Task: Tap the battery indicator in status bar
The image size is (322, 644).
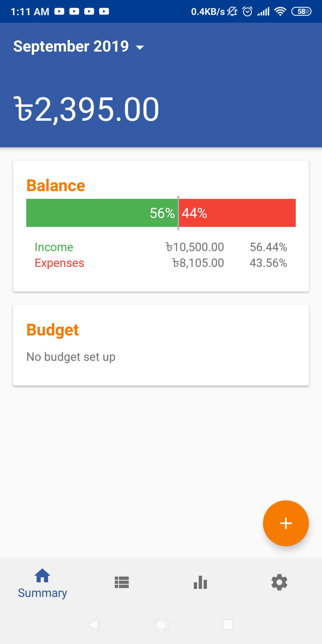Action: click(x=301, y=12)
